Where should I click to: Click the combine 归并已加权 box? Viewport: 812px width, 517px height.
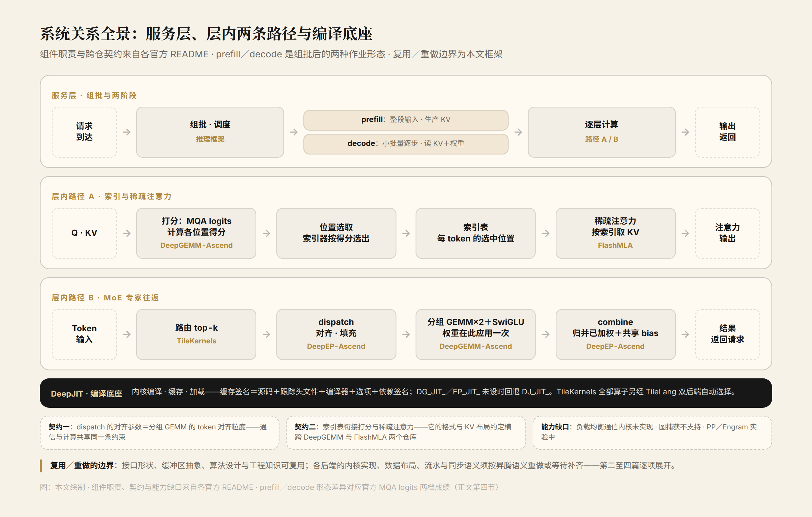(616, 334)
